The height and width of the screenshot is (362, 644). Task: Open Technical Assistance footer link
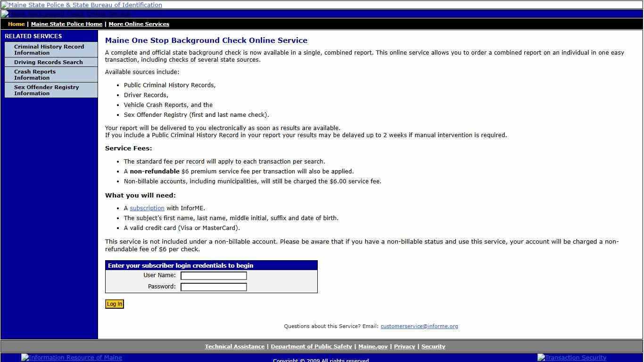point(234,346)
